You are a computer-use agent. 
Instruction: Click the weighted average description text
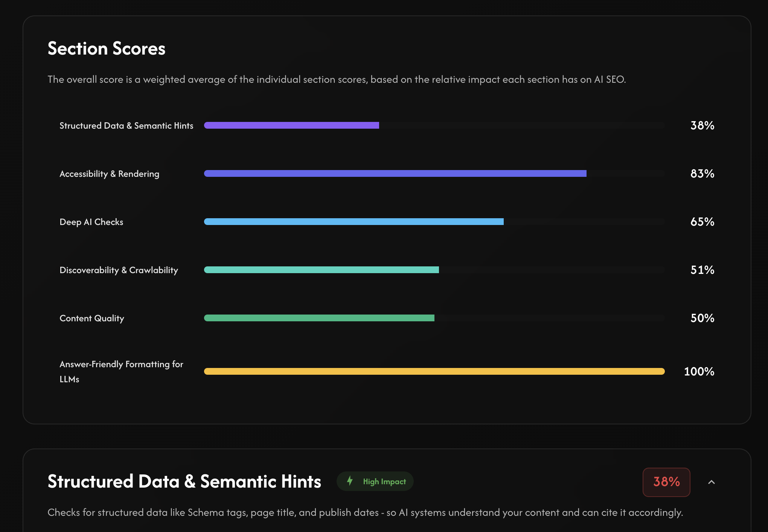[x=337, y=79]
